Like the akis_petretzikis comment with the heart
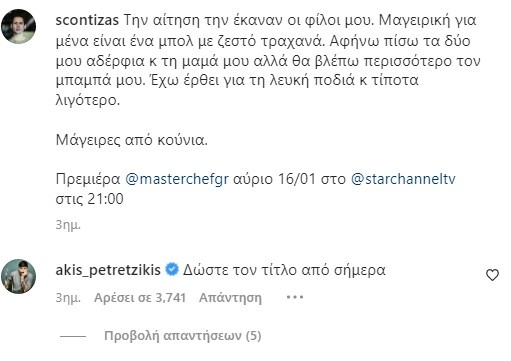 pyautogui.click(x=492, y=275)
